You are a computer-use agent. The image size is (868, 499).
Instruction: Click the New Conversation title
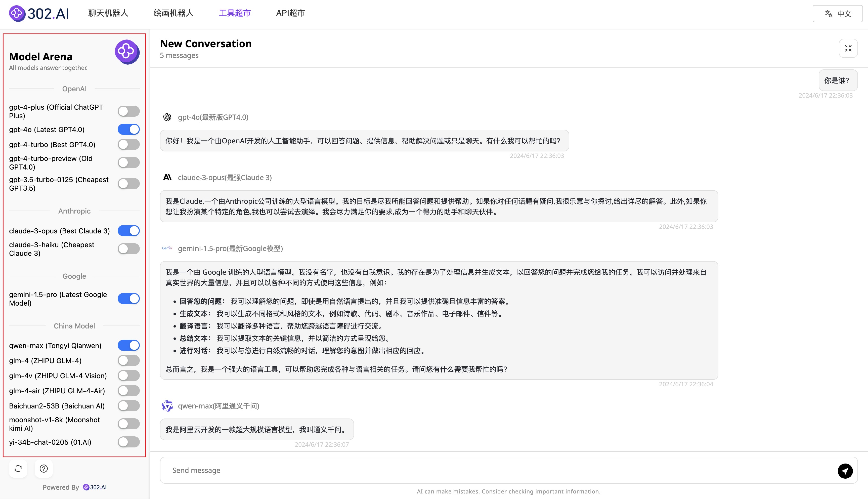pos(206,44)
